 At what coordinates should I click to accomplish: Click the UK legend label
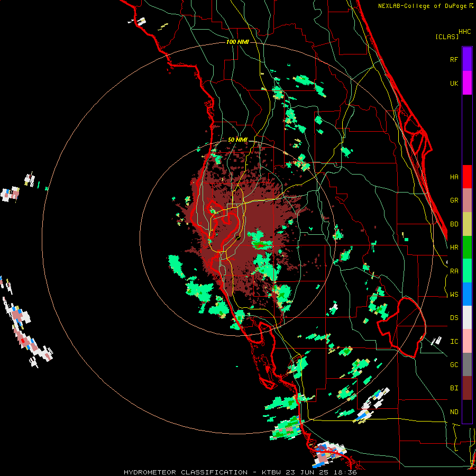click(454, 83)
